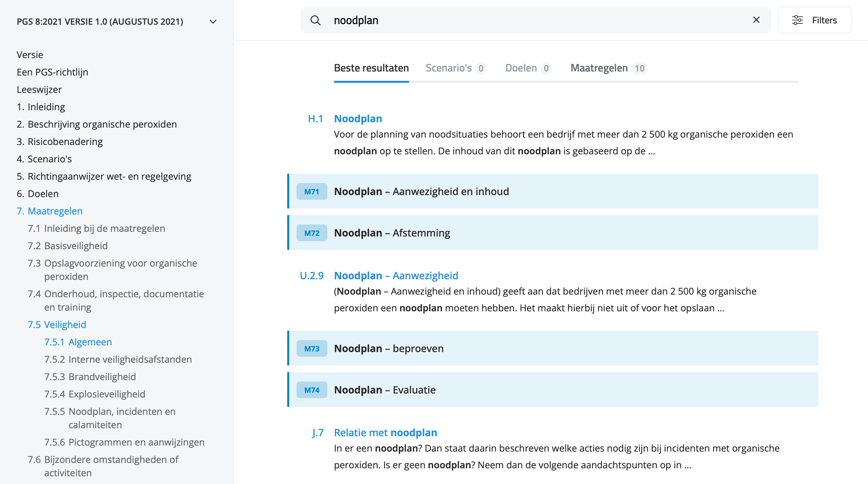Switch to the Doelen tab
The height and width of the screenshot is (484, 868).
click(528, 68)
